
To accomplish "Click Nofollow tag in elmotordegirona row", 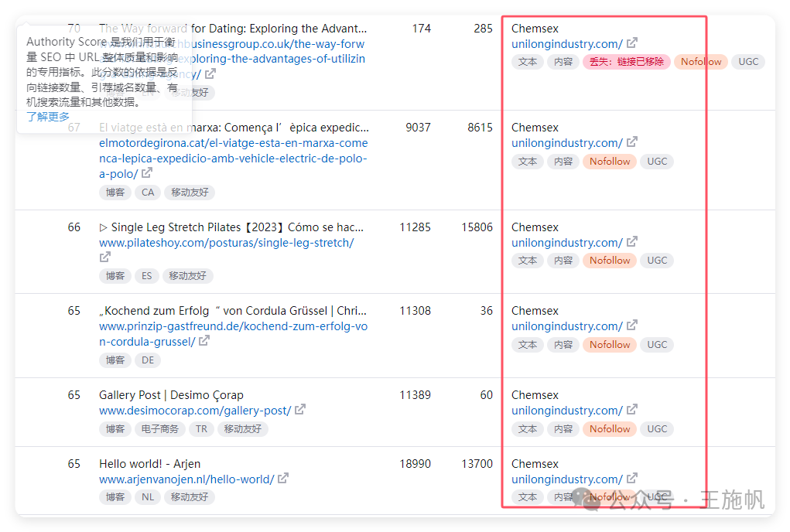I will (610, 162).
